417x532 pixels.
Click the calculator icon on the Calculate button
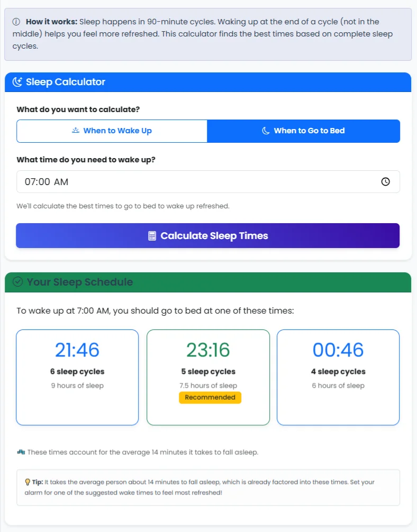coord(152,236)
